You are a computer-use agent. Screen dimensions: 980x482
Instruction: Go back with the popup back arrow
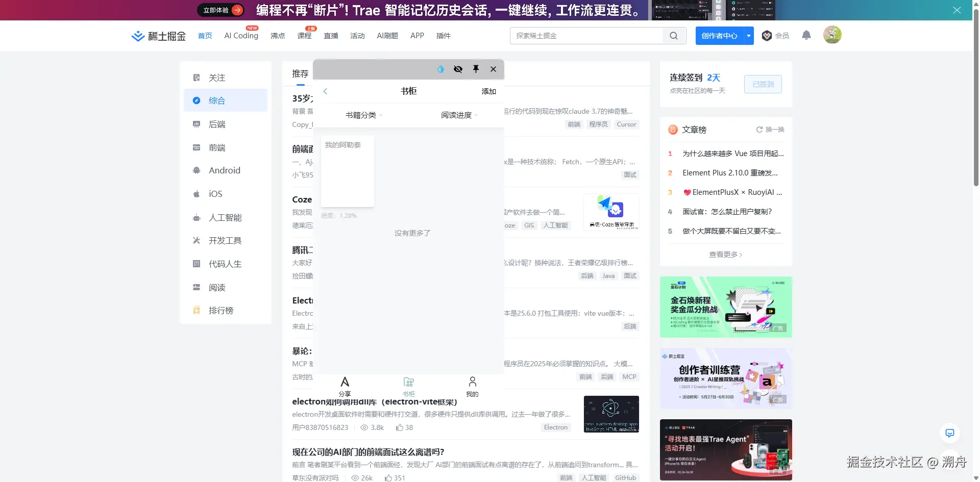pyautogui.click(x=325, y=91)
